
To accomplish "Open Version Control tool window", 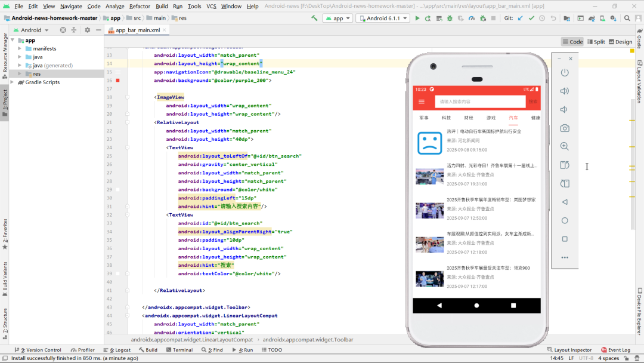I will (x=38, y=350).
